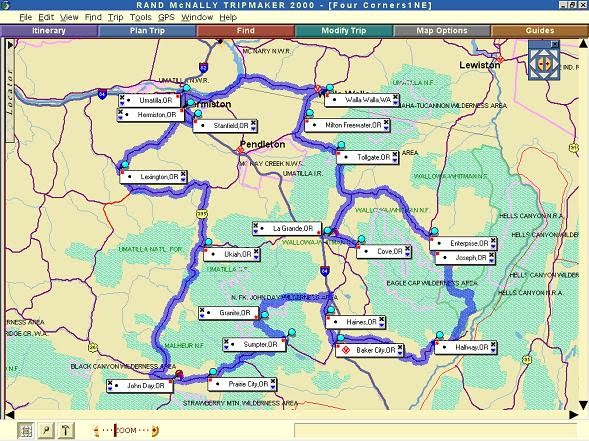
Task: Click the zoom in face icon
Action: coord(155,430)
